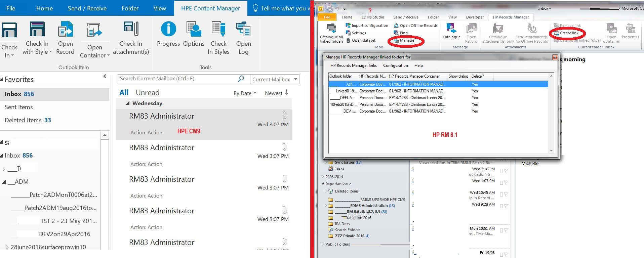Click Check In with Style icon
This screenshot has height=258, width=644.
click(37, 29)
